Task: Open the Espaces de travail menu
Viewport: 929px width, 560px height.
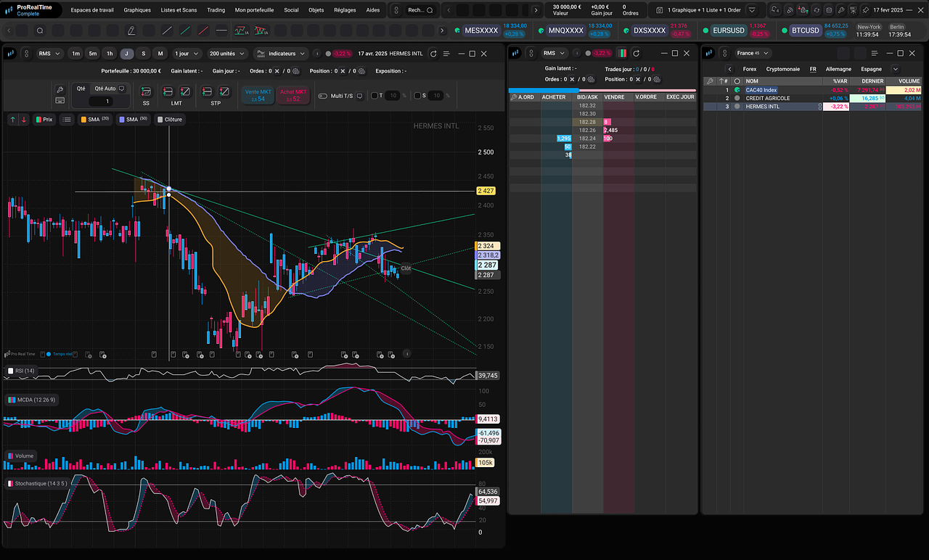Action: click(x=92, y=10)
